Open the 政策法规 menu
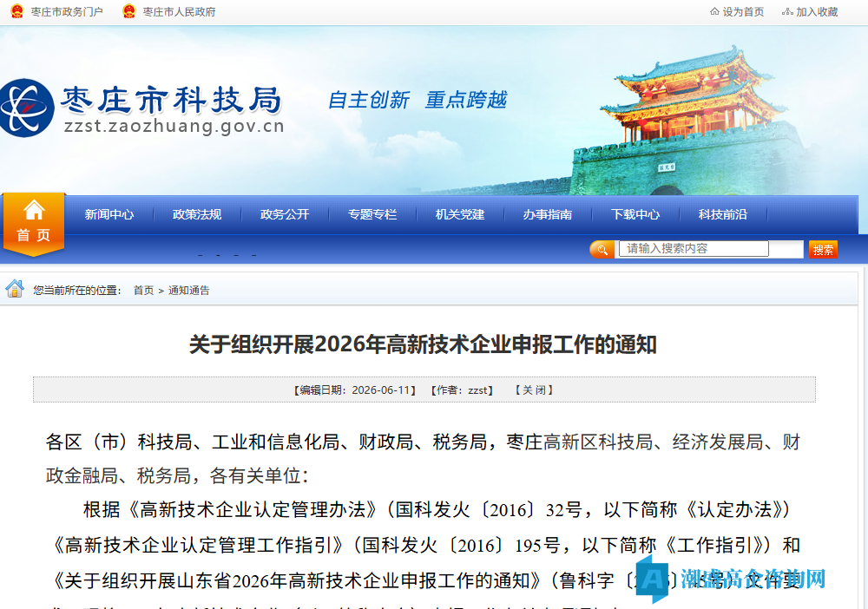The height and width of the screenshot is (609, 868). coord(197,214)
